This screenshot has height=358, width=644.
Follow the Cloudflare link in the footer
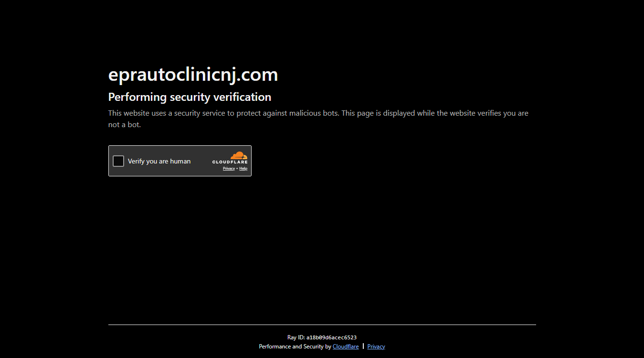[x=346, y=347]
